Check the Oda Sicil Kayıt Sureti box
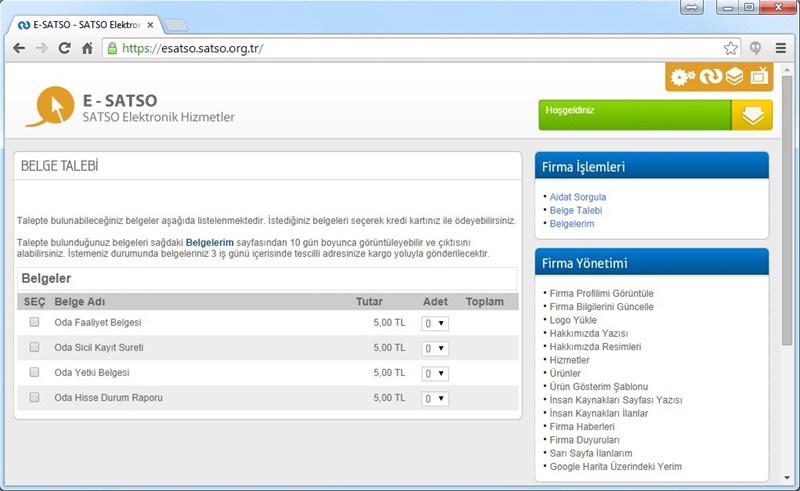This screenshot has height=491, width=800. (34, 347)
